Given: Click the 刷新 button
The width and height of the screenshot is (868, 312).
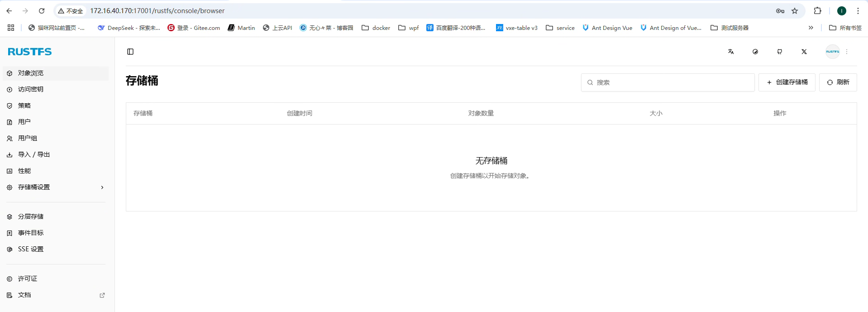Looking at the screenshot, I should click(x=838, y=82).
